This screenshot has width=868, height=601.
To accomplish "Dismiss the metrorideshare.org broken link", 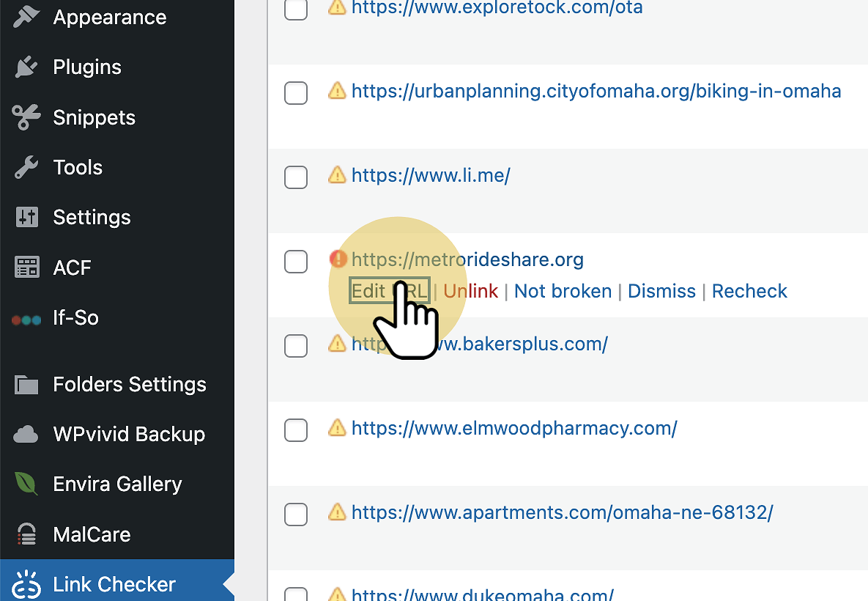I will pos(661,291).
